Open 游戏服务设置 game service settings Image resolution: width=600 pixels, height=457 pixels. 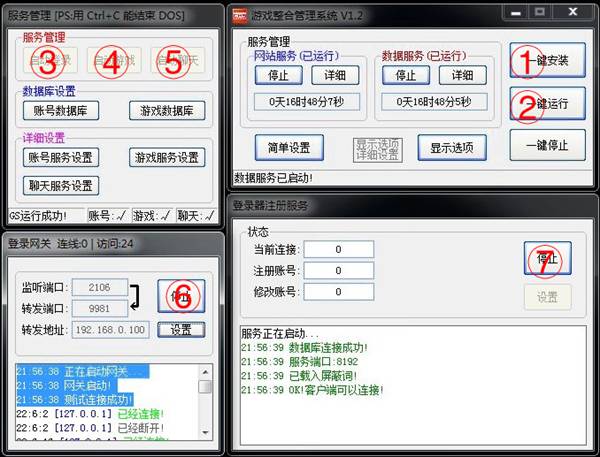click(x=167, y=157)
